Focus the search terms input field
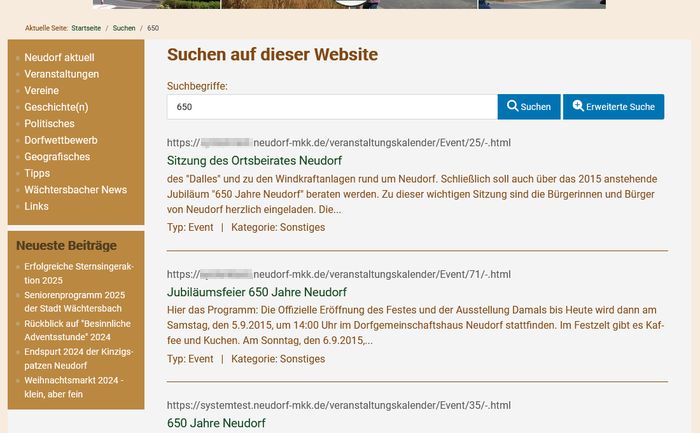This screenshot has width=700, height=433. pyautogui.click(x=332, y=107)
